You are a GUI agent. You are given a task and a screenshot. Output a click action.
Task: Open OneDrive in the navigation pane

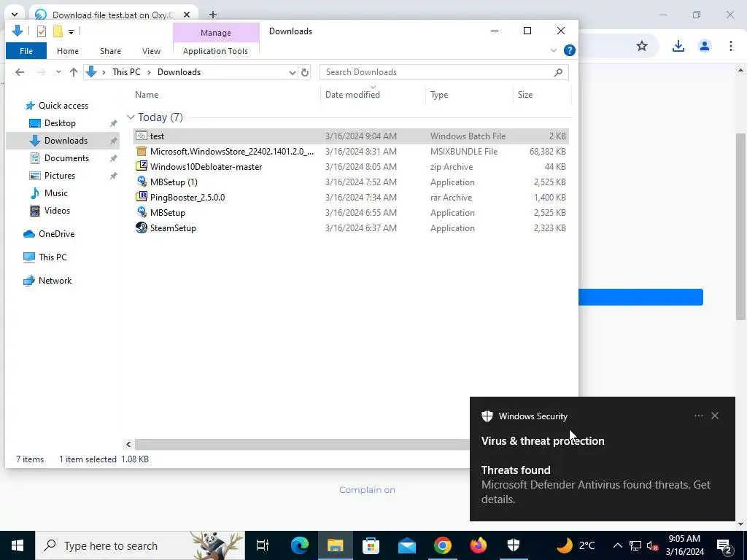click(56, 234)
